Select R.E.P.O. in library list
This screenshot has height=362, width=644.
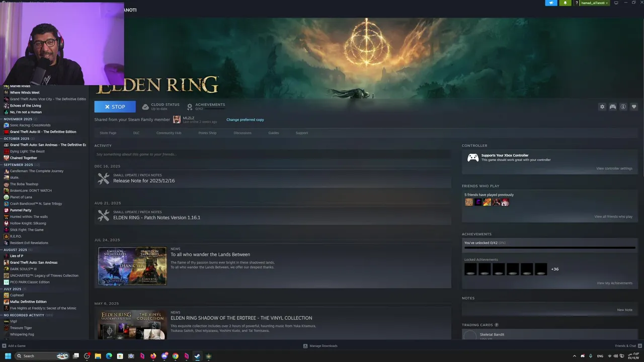point(16,236)
